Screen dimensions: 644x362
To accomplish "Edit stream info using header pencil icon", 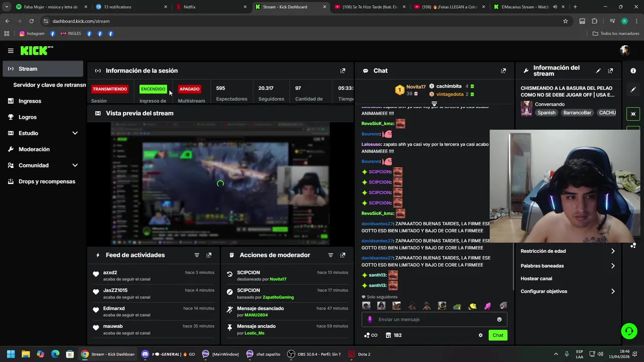I will [x=598, y=71].
